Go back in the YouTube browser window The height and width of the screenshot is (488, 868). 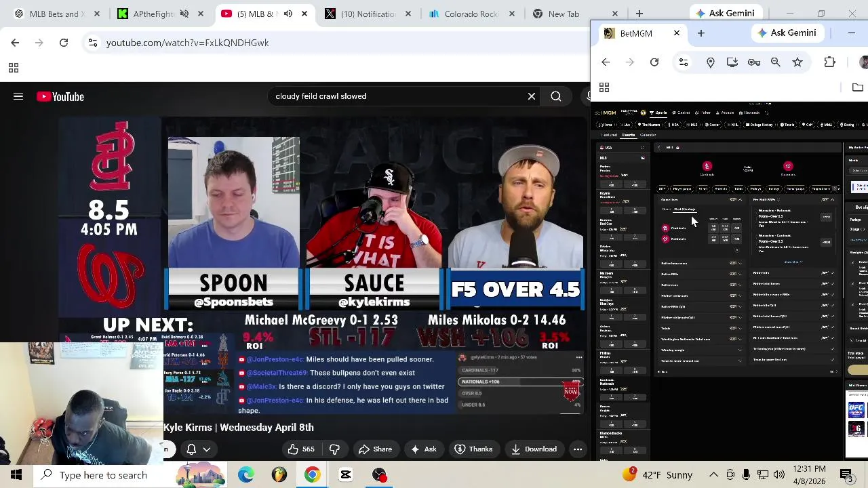(x=15, y=43)
